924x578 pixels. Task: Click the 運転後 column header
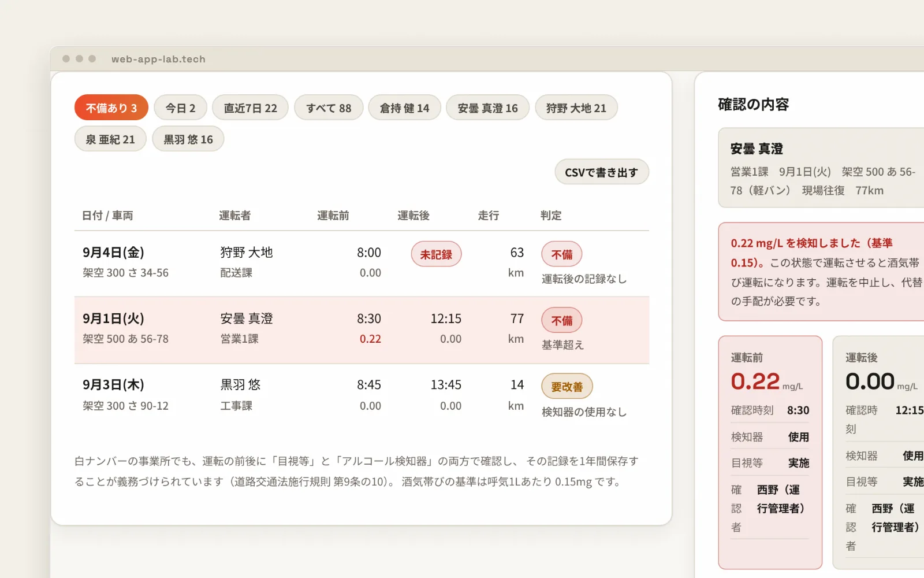pyautogui.click(x=413, y=215)
